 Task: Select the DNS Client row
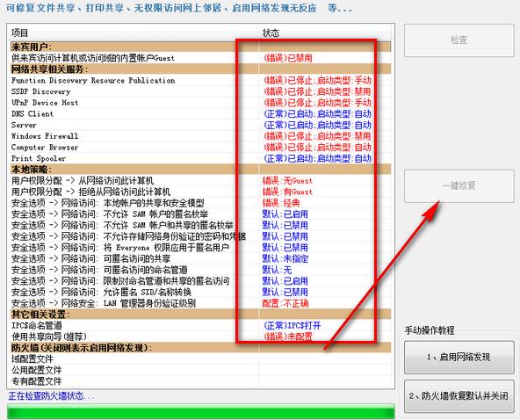coord(200,114)
